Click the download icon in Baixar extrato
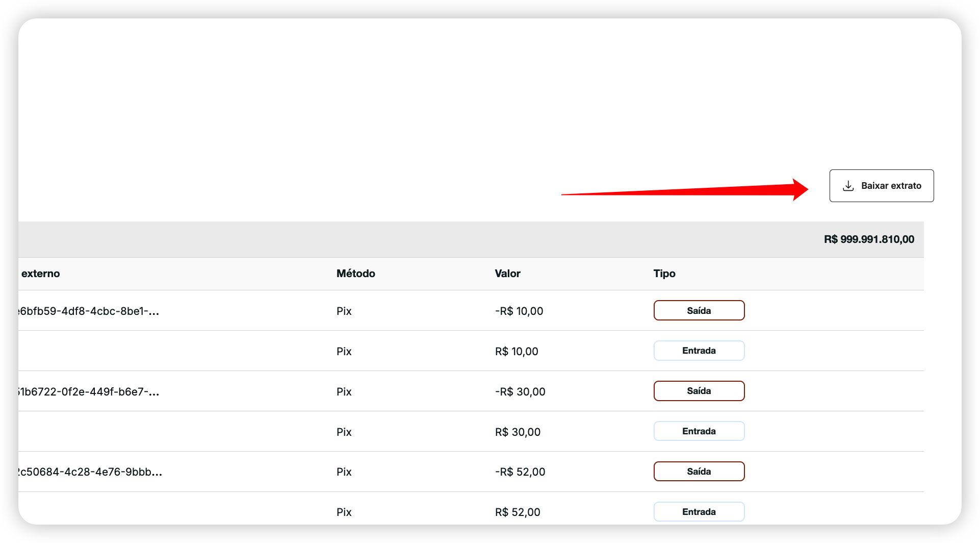The image size is (980, 543). point(848,186)
